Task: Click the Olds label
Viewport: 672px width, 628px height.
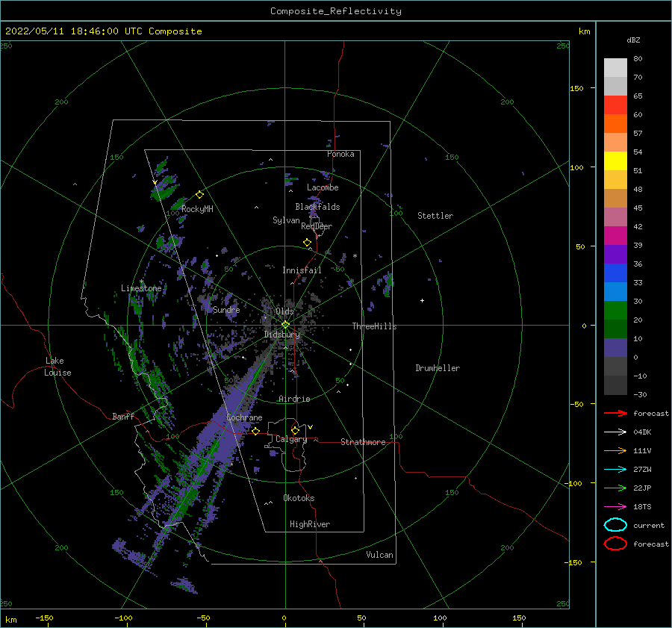Action: [284, 311]
